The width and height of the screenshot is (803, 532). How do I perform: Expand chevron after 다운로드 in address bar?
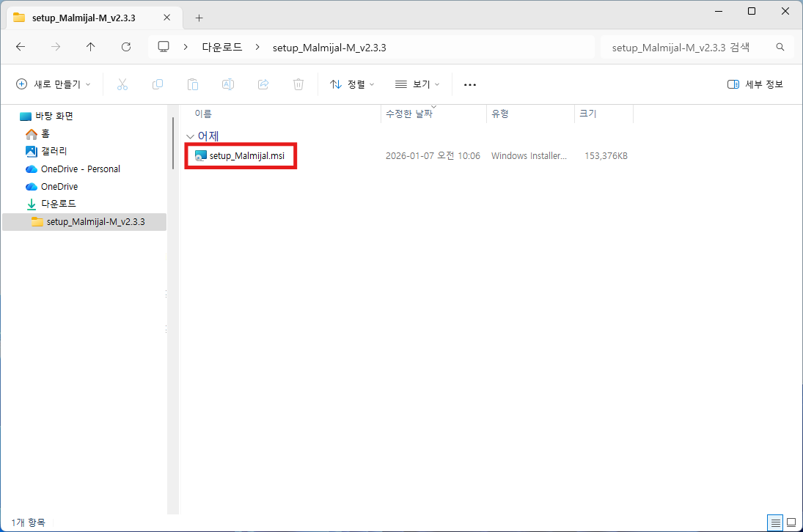[x=257, y=47]
